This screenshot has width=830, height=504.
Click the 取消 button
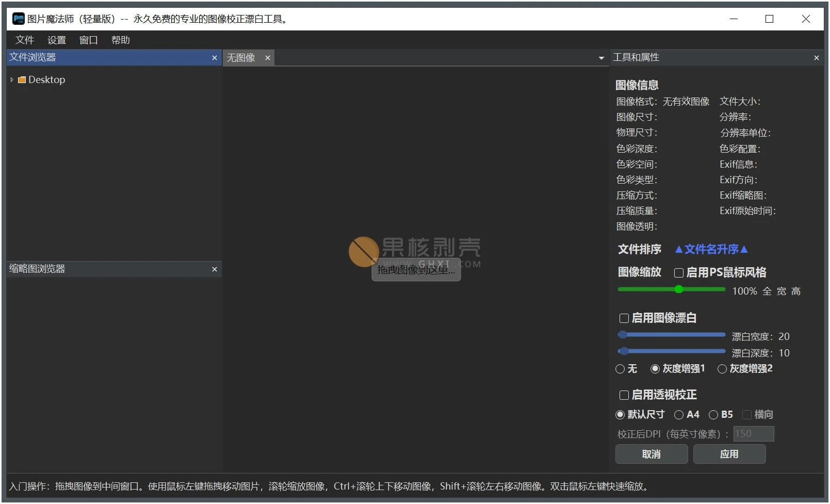point(651,454)
